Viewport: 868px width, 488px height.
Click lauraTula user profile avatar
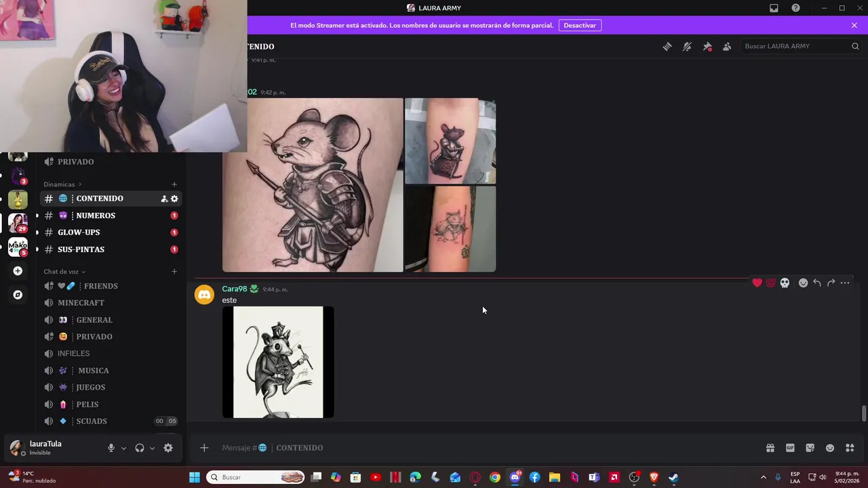point(16,448)
